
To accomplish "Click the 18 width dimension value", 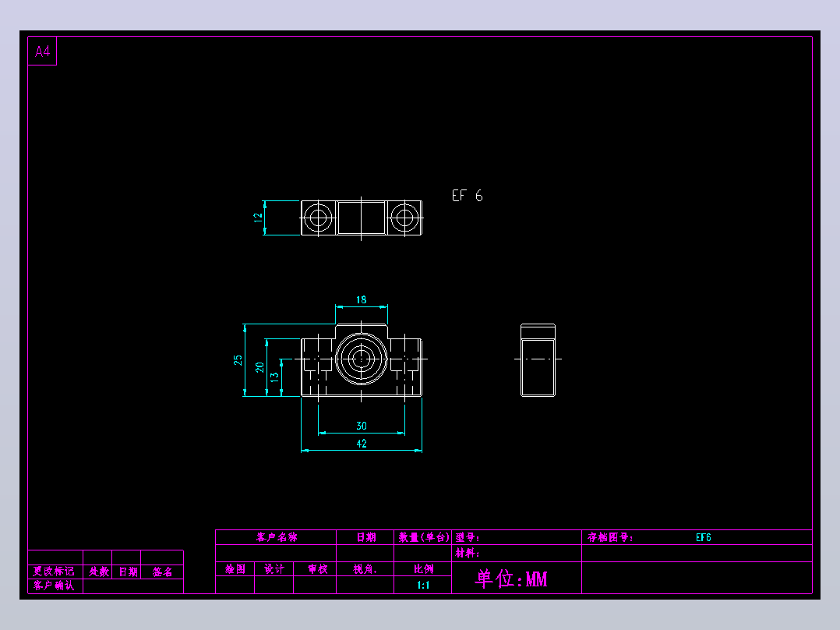I will [362, 299].
